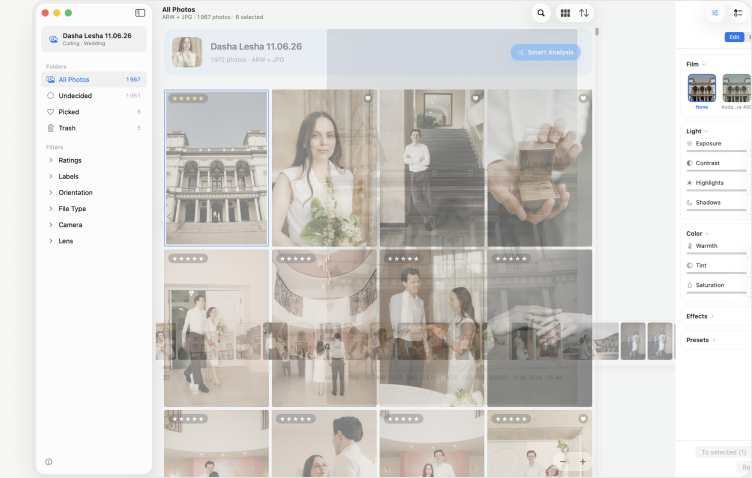Switch to the grid view icon
752x478 pixels.
coord(565,13)
